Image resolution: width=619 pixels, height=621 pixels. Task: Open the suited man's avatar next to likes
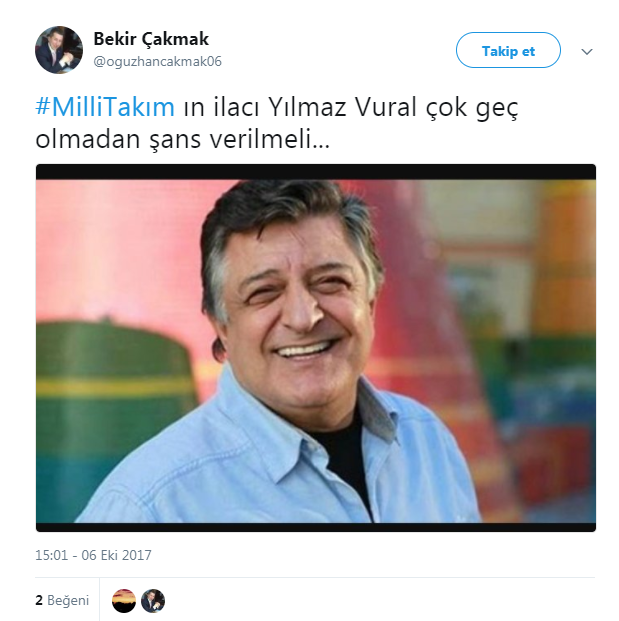(153, 601)
